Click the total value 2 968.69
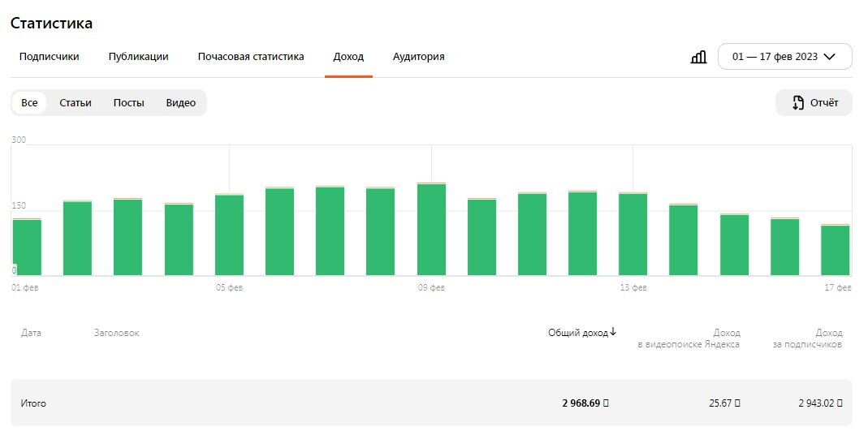The image size is (868, 431). point(585,403)
